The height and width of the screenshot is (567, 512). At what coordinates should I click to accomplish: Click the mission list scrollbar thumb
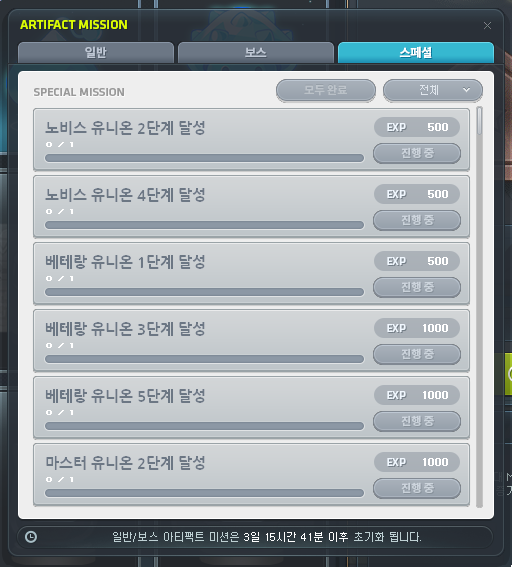(479, 121)
